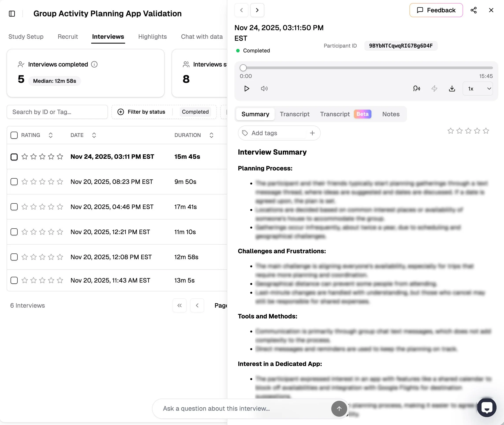504x425 pixels.
Task: Click the info icon beside Interviews completed
Action: [94, 64]
